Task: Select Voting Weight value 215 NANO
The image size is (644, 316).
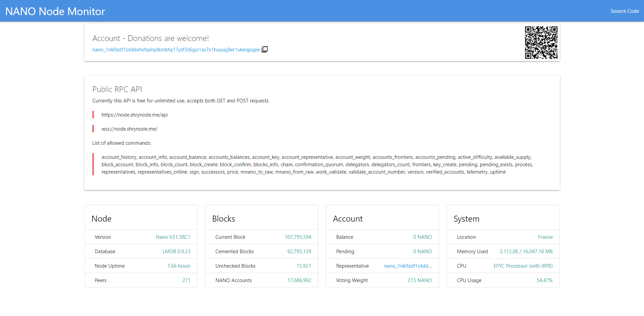Action: [420, 280]
